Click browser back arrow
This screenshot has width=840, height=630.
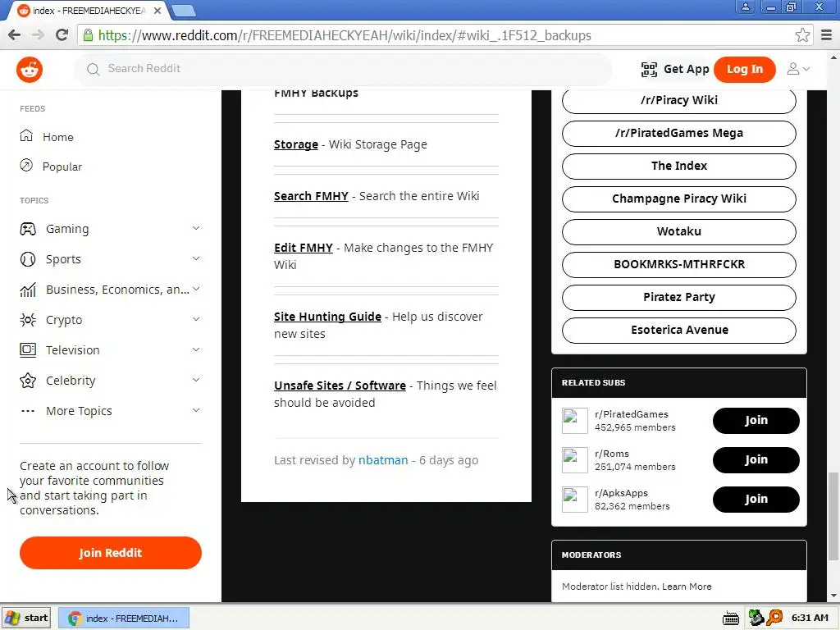click(15, 35)
